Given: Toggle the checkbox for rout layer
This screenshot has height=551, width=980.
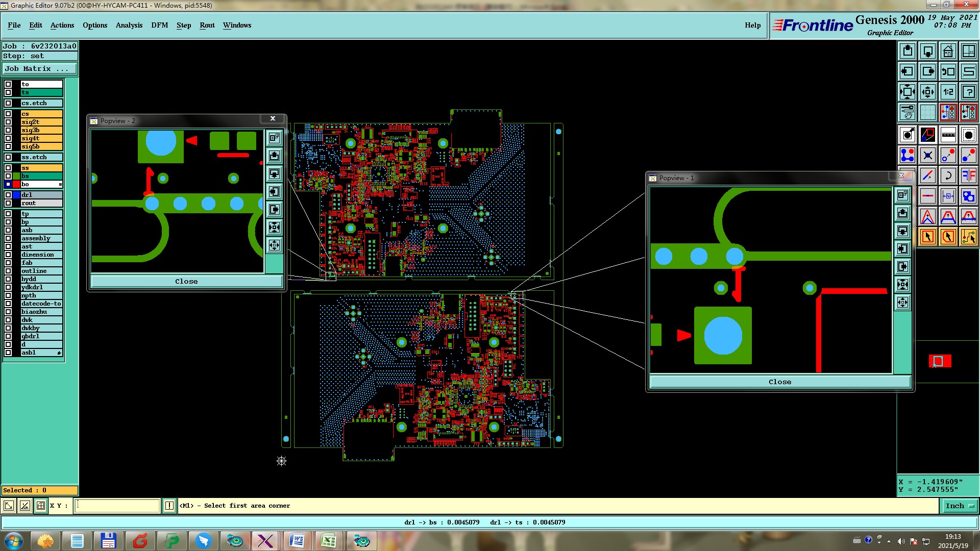Looking at the screenshot, I should pyautogui.click(x=8, y=203).
